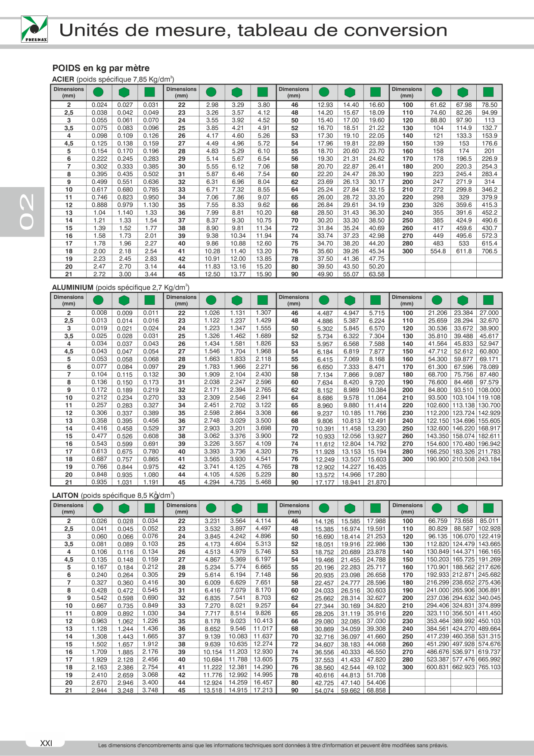This screenshot has width=534, height=756.
Task: Select '17.213' in LAITON row 45
Action: pyautogui.click(x=263, y=690)
